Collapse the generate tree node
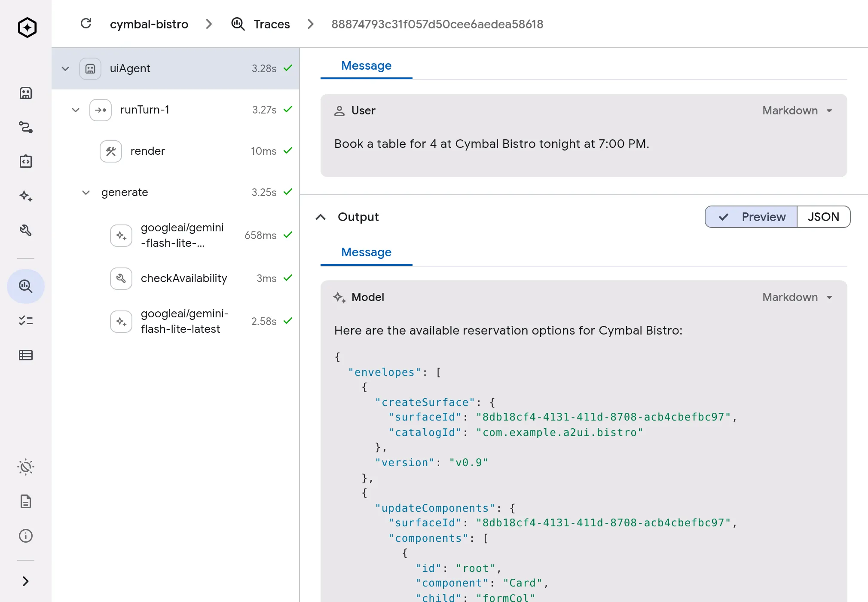This screenshot has height=602, width=868. click(86, 193)
